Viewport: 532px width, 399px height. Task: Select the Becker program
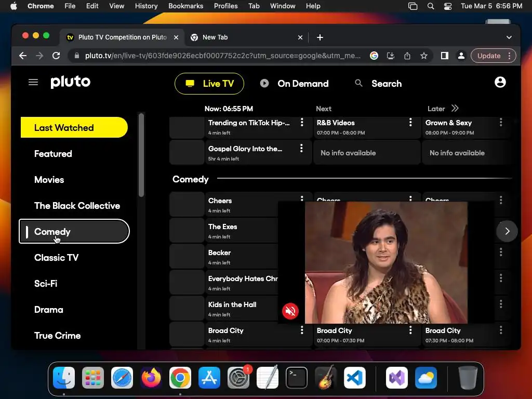pyautogui.click(x=242, y=257)
